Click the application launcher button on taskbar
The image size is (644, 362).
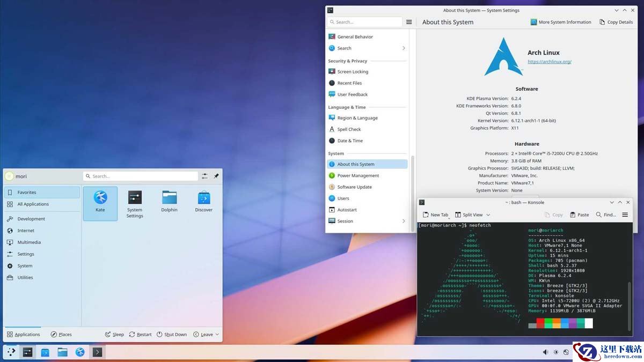pos(11,352)
